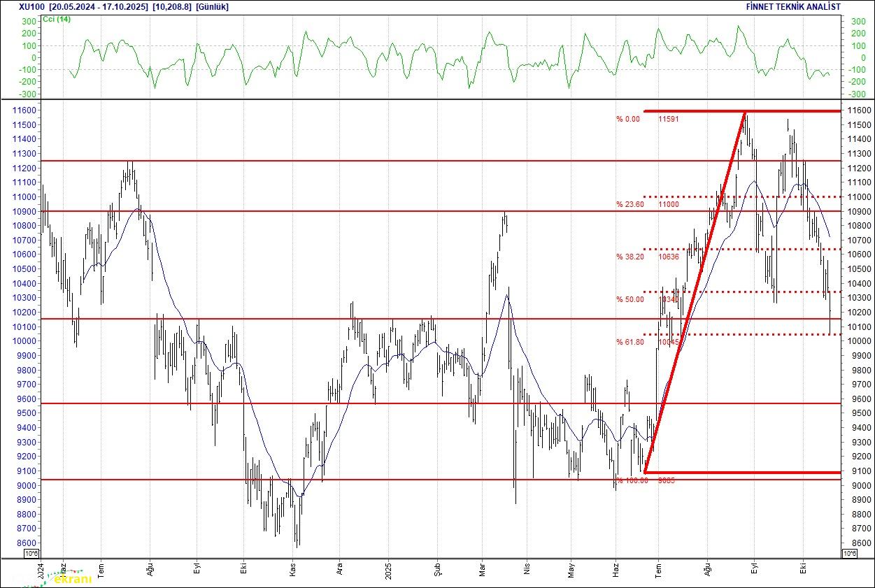Click the right 10^6 scale box
This screenshot has width=875, height=588.
[x=849, y=554]
